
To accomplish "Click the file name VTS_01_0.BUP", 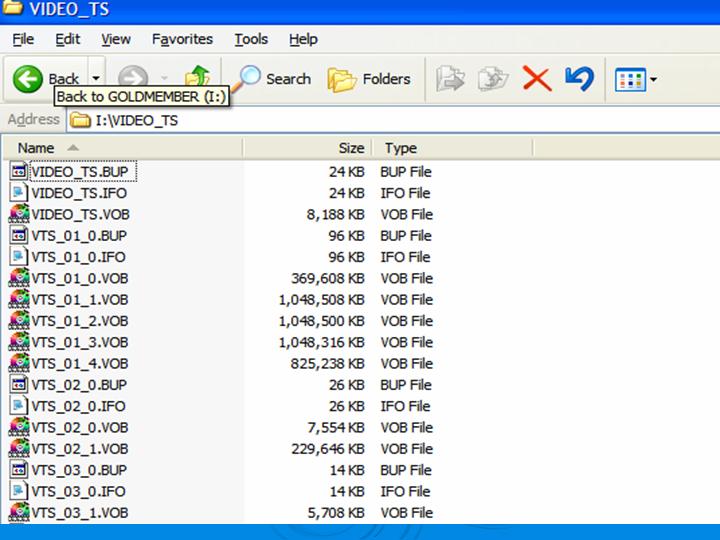I will pos(79,236).
